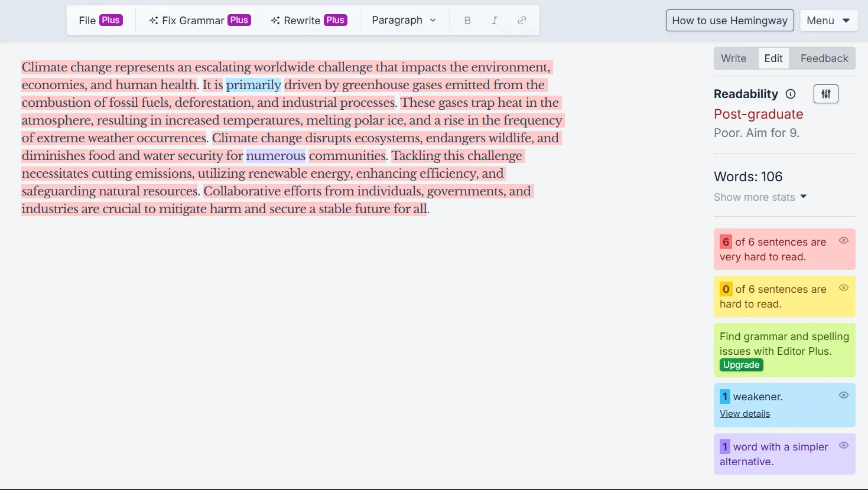Open the Paragraph style dropdown

pyautogui.click(x=404, y=20)
